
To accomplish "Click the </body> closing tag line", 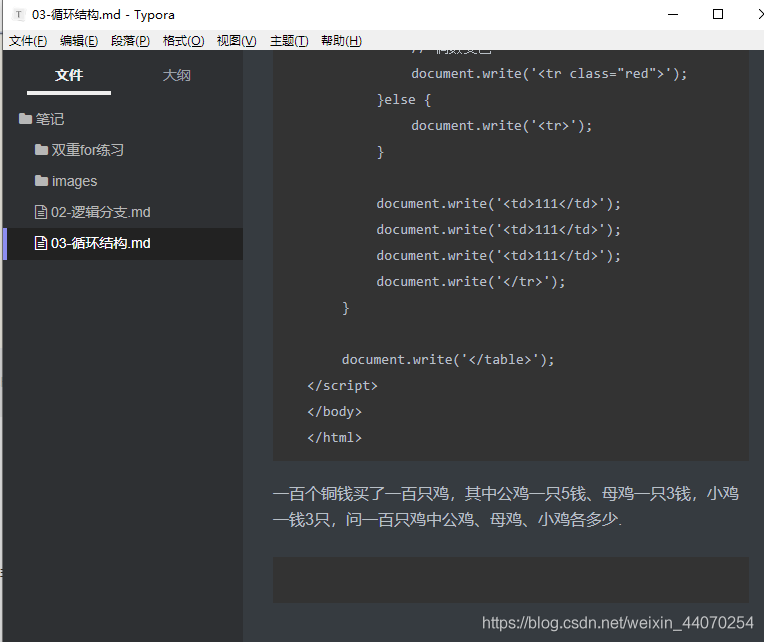I will [x=335, y=412].
